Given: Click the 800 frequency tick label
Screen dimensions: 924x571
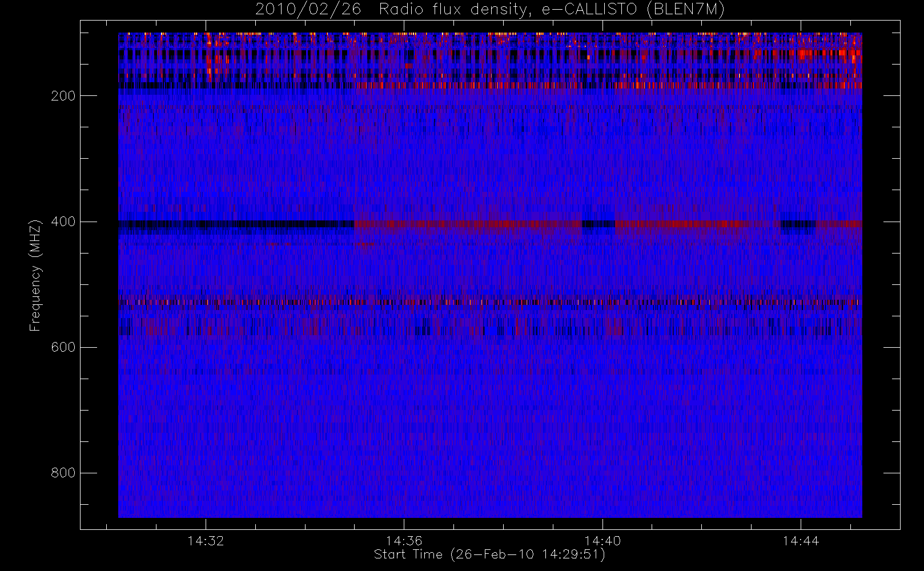Looking at the screenshot, I should pos(63,473).
